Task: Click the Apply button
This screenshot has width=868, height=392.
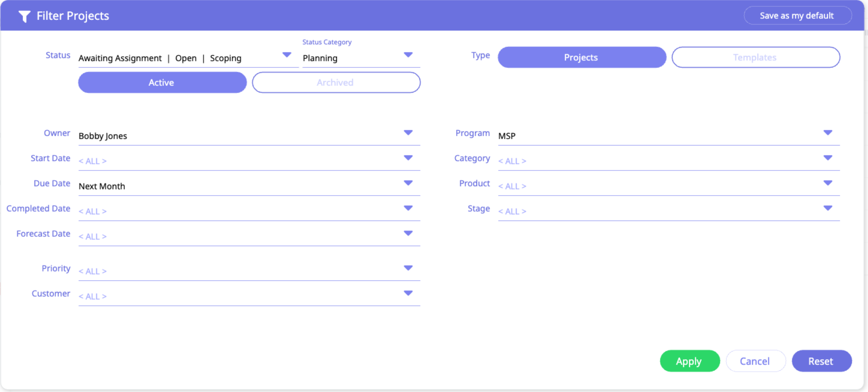Action: (689, 361)
